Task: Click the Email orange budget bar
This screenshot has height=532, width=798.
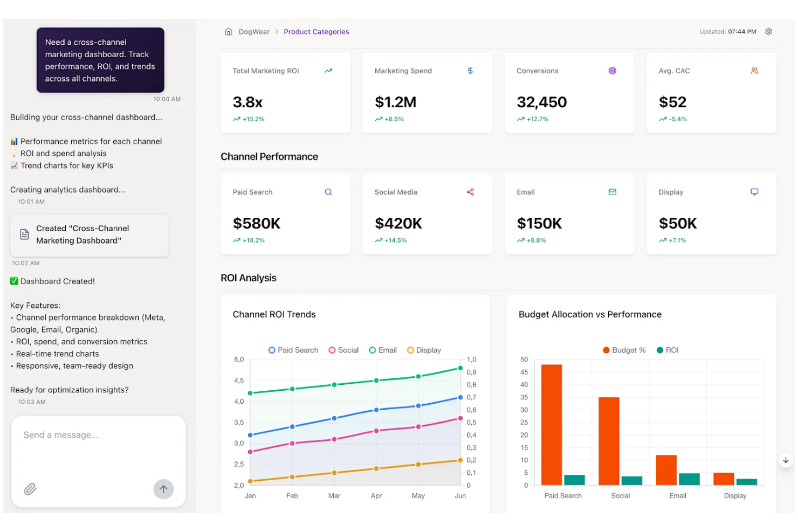Action: click(666, 470)
